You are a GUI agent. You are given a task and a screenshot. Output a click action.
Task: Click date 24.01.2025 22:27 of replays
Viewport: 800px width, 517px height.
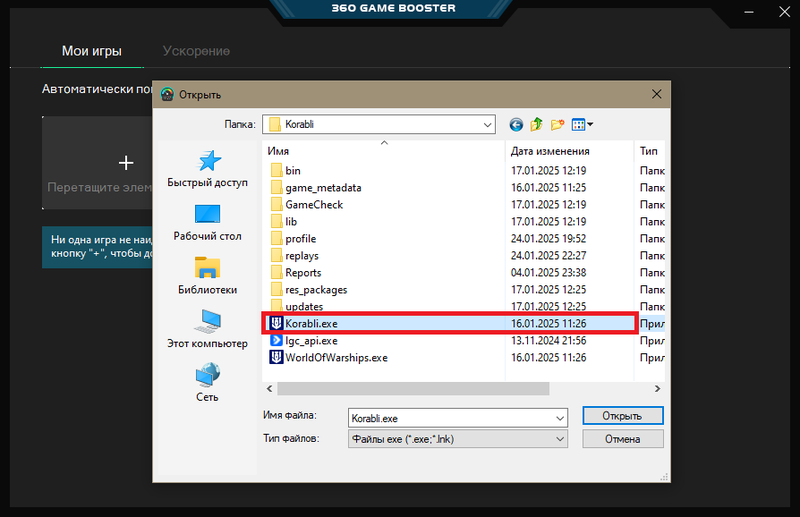pyautogui.click(x=548, y=255)
